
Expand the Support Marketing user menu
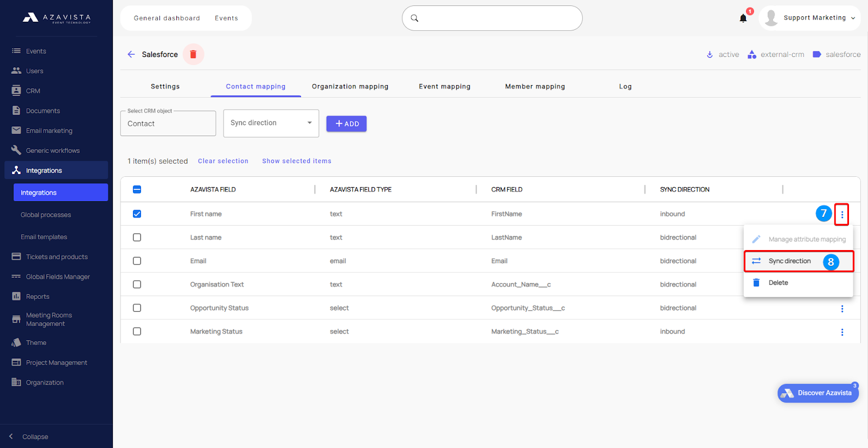pos(809,18)
